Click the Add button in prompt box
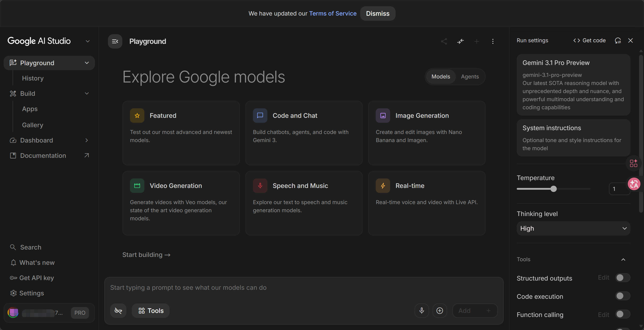 (x=475, y=310)
